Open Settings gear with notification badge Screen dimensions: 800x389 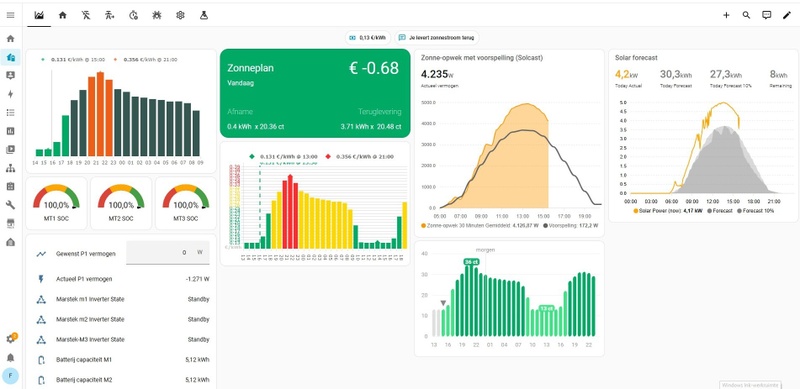(x=10, y=339)
